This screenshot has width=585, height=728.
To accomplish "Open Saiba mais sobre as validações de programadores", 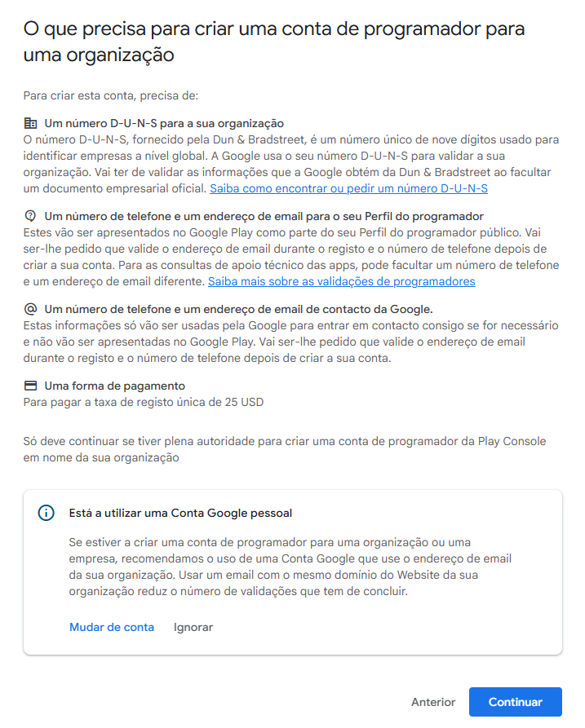I will [341, 281].
